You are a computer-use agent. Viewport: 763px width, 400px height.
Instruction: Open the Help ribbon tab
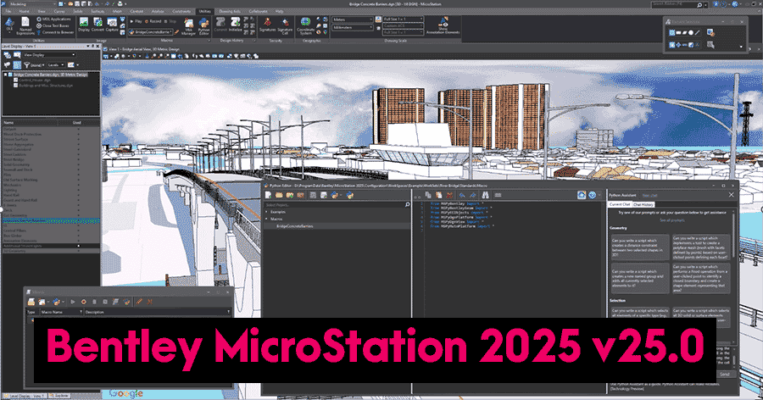click(279, 11)
